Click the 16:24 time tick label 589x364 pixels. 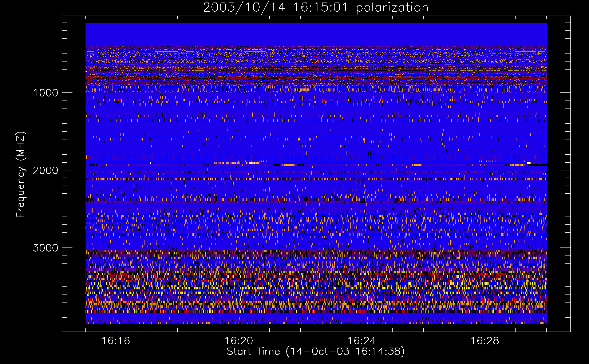362,341
